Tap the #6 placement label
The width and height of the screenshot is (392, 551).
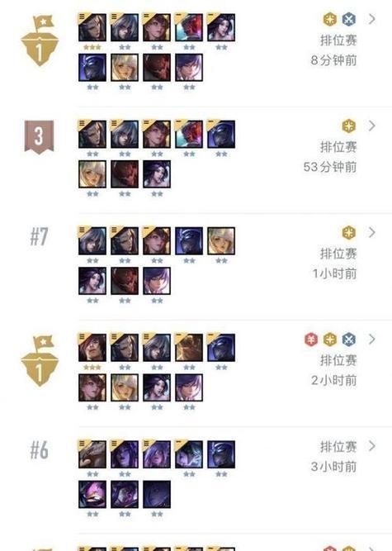(x=39, y=449)
